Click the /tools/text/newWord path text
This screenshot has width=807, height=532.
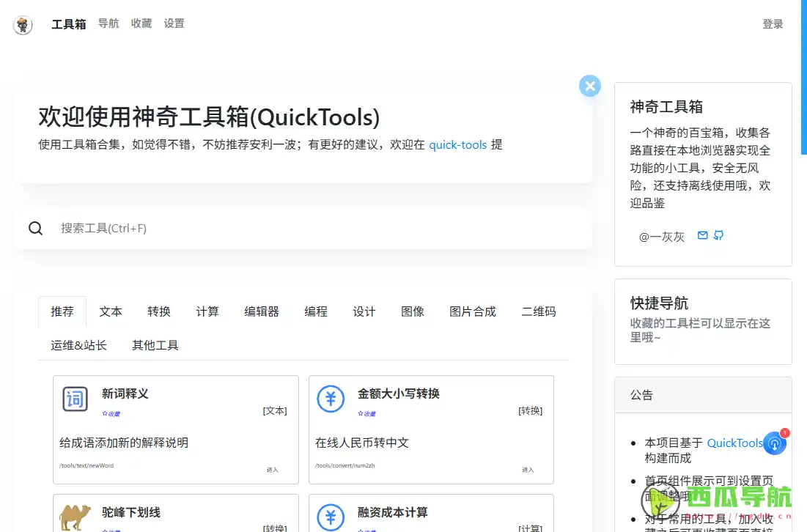pyautogui.click(x=86, y=465)
